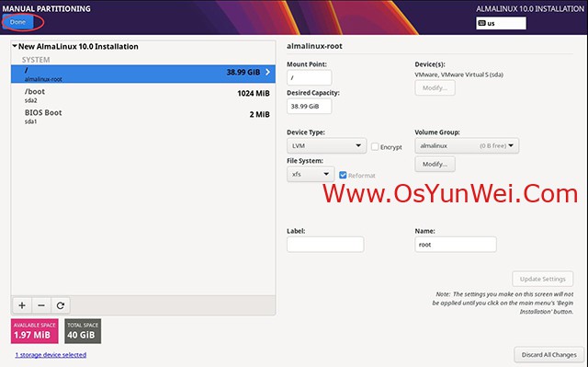Image resolution: width=588 pixels, height=367 pixels.
Task: Open the File System xfs dropdown
Action: click(311, 174)
